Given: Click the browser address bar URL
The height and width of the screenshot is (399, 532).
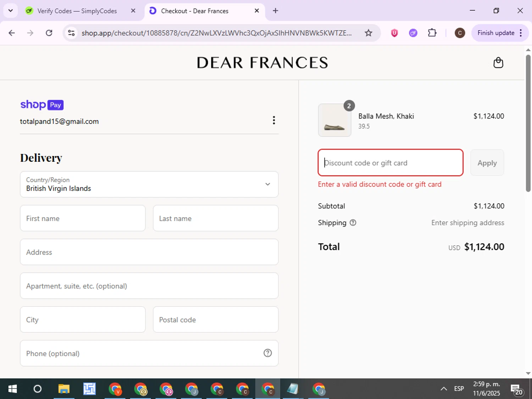Looking at the screenshot, I should tap(216, 33).
